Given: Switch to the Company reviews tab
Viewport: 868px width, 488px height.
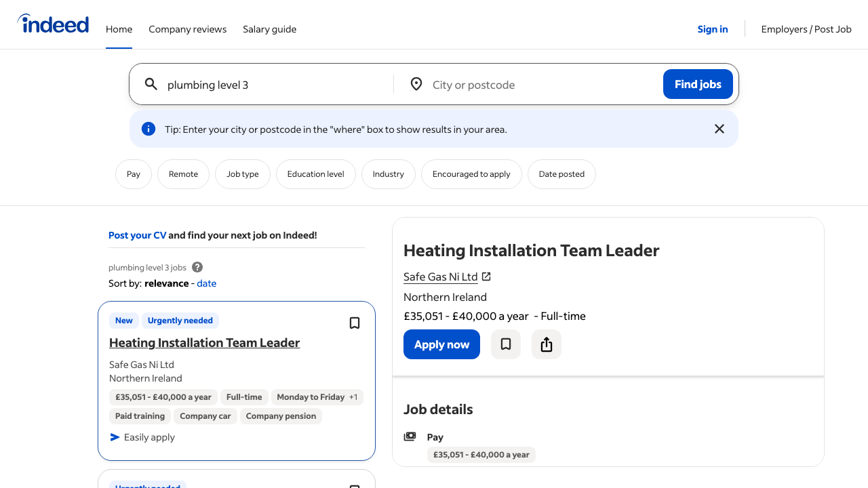Looking at the screenshot, I should click(x=187, y=29).
